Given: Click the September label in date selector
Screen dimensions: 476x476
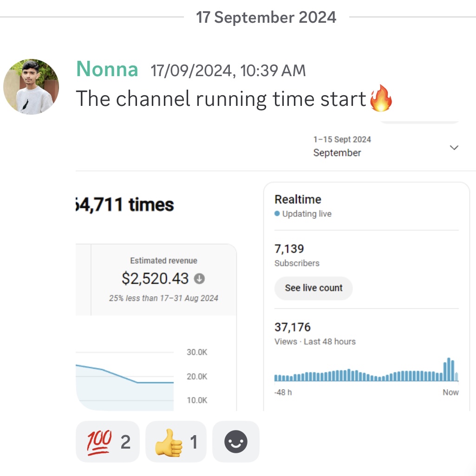Looking at the screenshot, I should point(337,153).
